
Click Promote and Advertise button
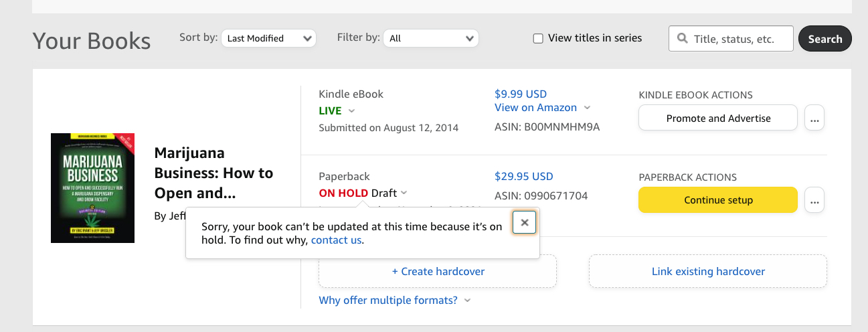coord(718,118)
